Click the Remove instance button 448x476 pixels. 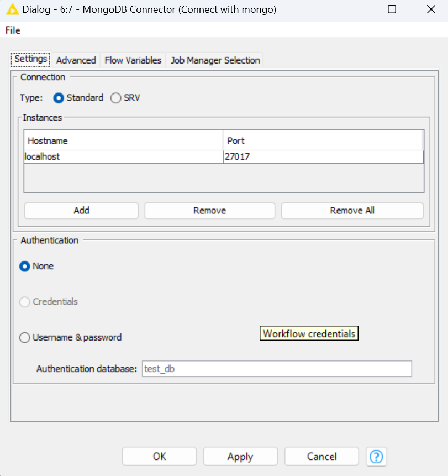coord(209,211)
